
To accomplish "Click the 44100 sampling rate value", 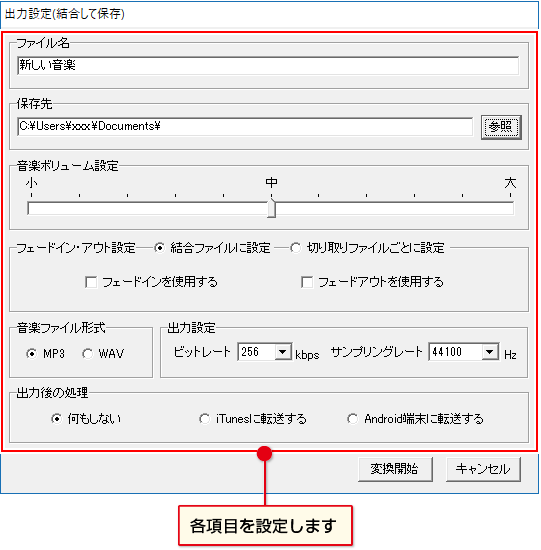I will (x=455, y=351).
